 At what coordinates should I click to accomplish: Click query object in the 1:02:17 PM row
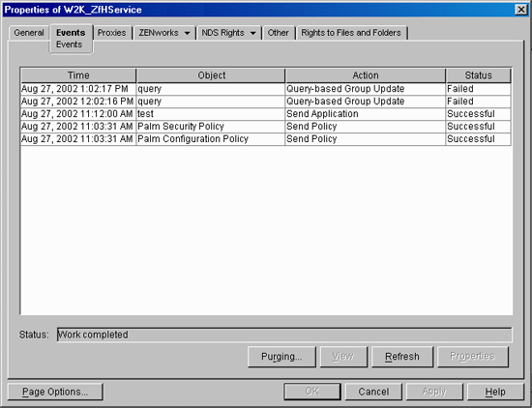pyautogui.click(x=210, y=89)
